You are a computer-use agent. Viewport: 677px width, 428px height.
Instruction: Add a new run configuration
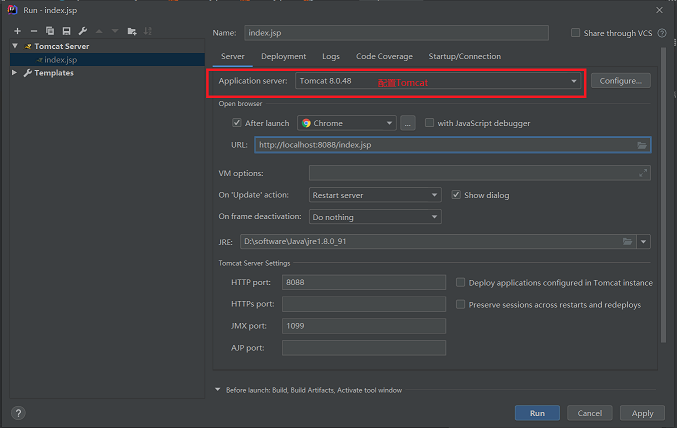18,32
